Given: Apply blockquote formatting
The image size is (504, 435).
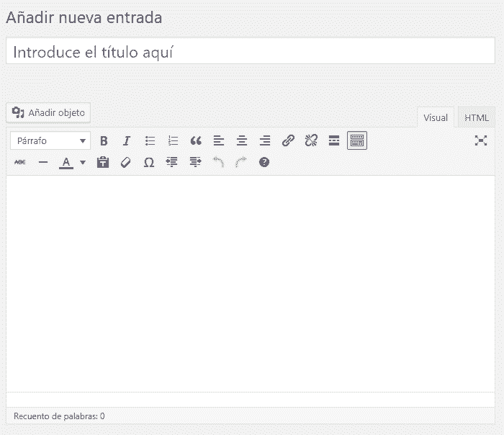Looking at the screenshot, I should [x=196, y=141].
